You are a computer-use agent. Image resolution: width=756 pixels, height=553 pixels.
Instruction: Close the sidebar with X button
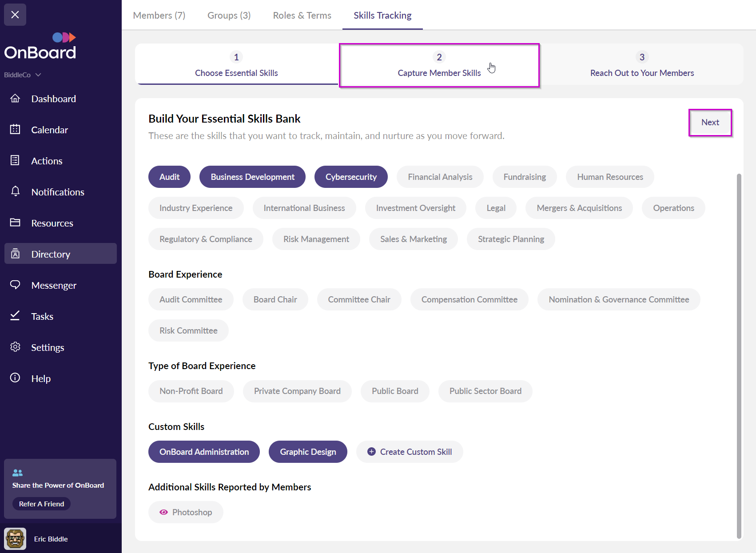click(15, 15)
